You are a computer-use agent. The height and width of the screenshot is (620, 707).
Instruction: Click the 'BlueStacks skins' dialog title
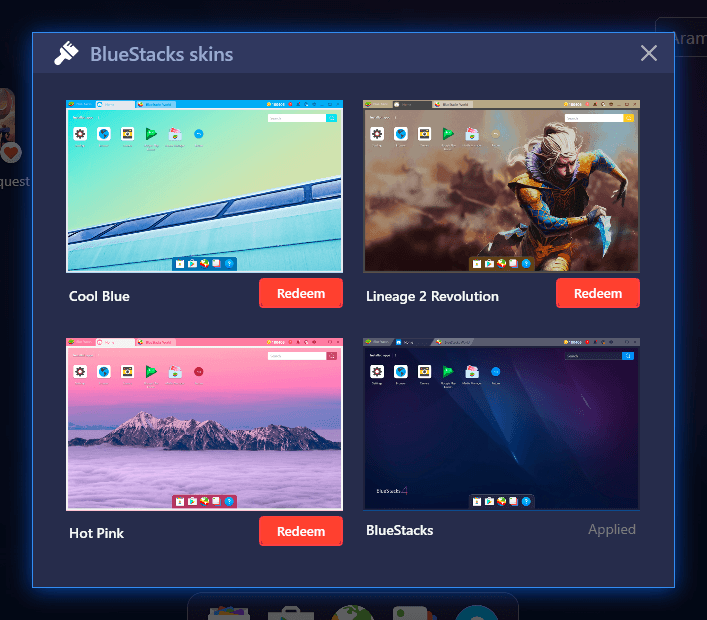pyautogui.click(x=161, y=54)
